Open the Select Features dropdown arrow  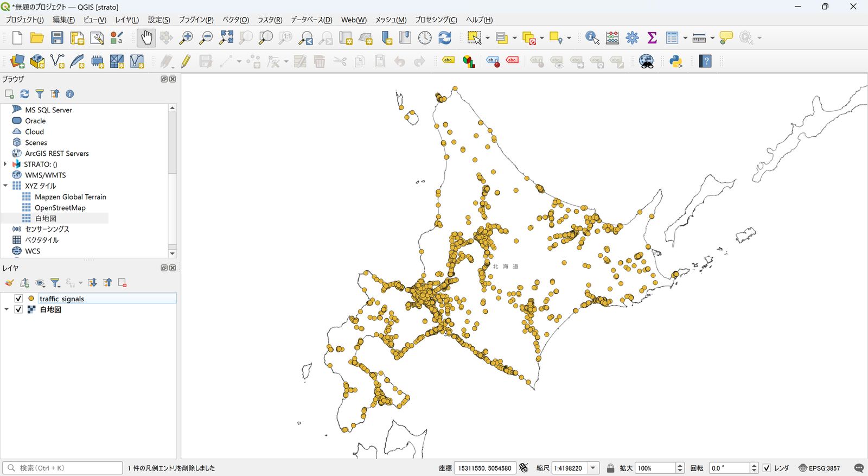488,38
